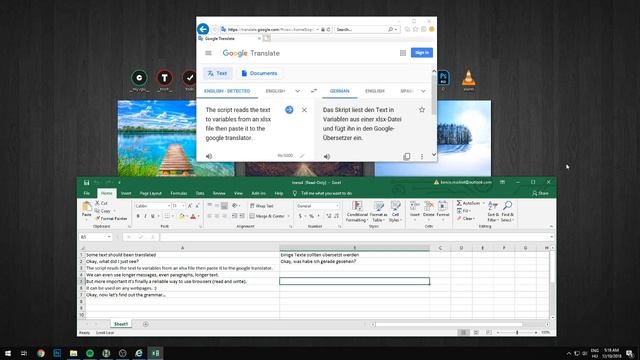The image size is (640, 360).
Task: Switch to the Formulas ribbon tab
Action: (x=178, y=193)
